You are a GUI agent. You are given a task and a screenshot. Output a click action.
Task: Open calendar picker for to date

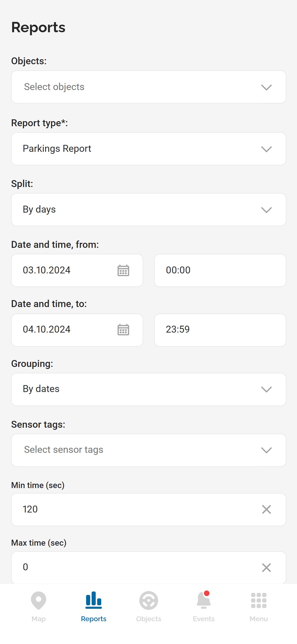[x=123, y=330]
